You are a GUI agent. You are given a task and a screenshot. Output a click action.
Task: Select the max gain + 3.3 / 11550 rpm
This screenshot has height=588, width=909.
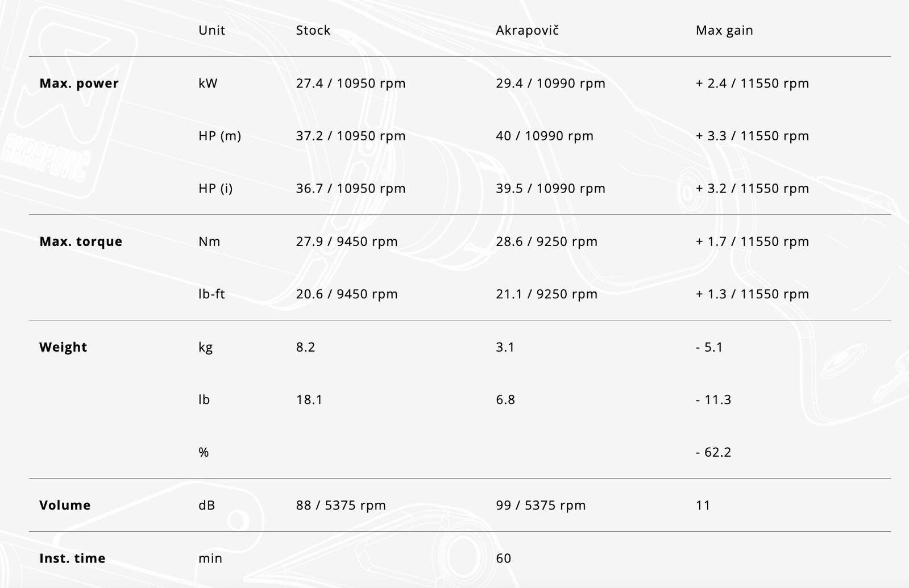click(752, 136)
